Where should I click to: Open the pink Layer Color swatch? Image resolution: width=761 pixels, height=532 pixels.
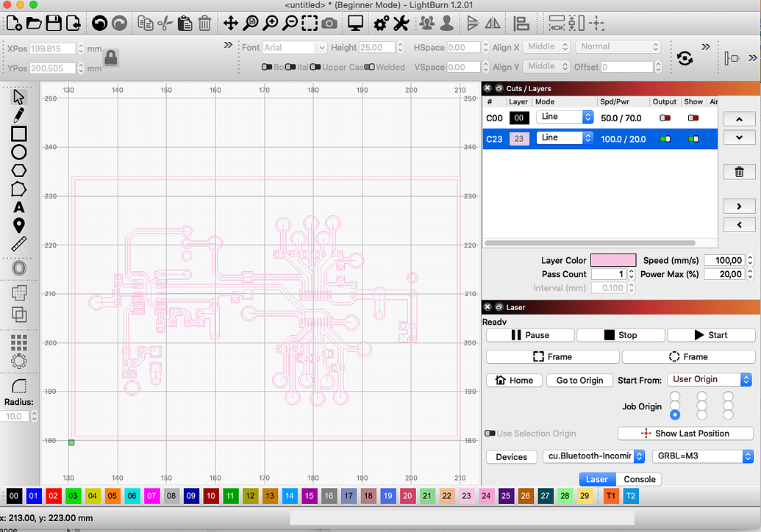612,259
